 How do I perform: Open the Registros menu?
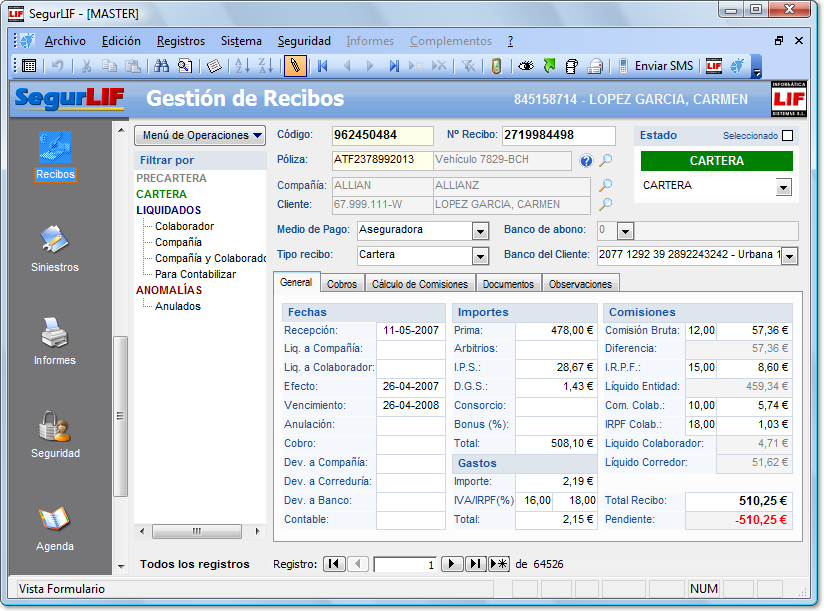181,41
